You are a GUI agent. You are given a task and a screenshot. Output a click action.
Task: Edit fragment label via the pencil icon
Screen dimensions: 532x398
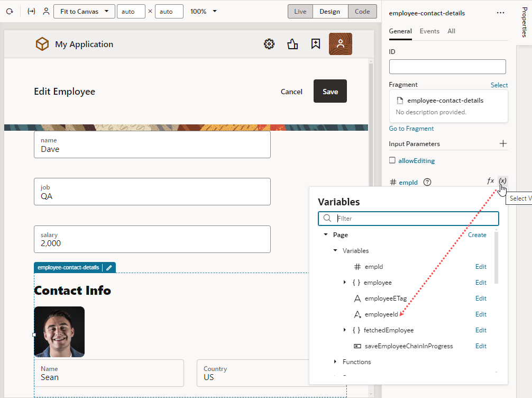(x=109, y=267)
